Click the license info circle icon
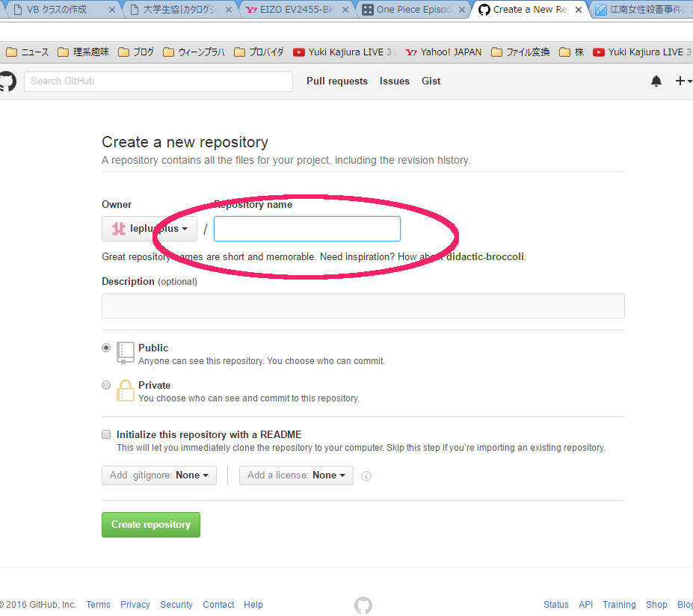Image resolution: width=693 pixels, height=616 pixels. [366, 476]
